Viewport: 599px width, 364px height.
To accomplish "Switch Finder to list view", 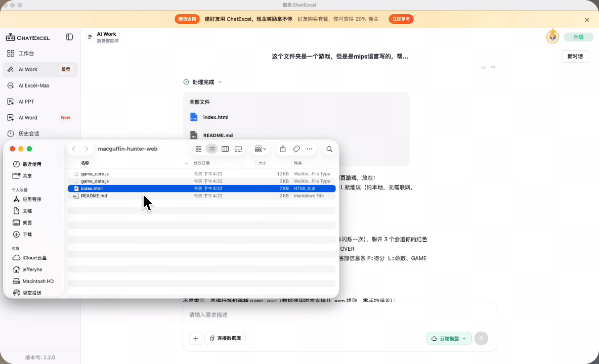I will (x=211, y=149).
